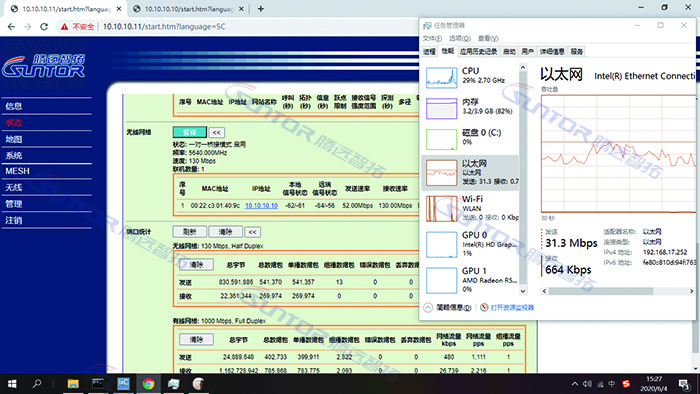The image size is (700, 394).
Task: Select the Ethernet (以太网) item in list
Action: coord(471,172)
